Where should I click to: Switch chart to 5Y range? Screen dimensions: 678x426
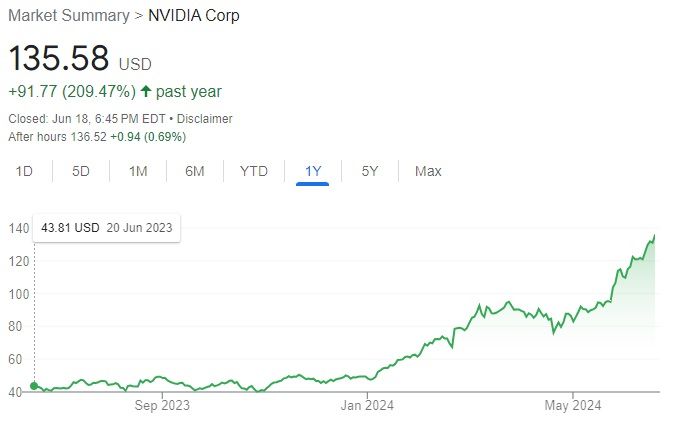click(370, 171)
